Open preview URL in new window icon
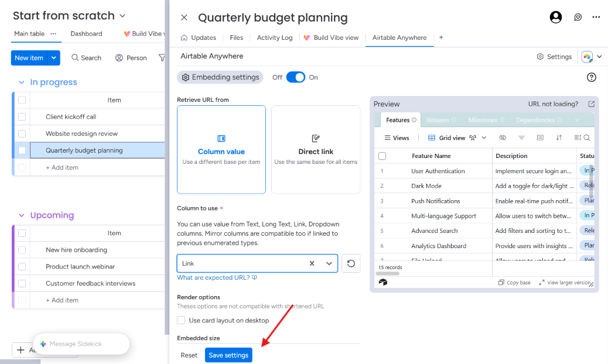608x364 pixels. pos(592,104)
